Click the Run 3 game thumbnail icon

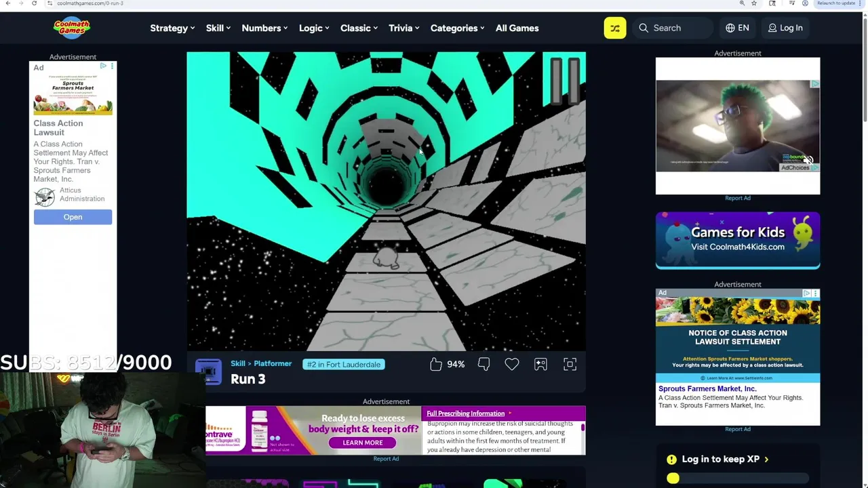pyautogui.click(x=208, y=372)
